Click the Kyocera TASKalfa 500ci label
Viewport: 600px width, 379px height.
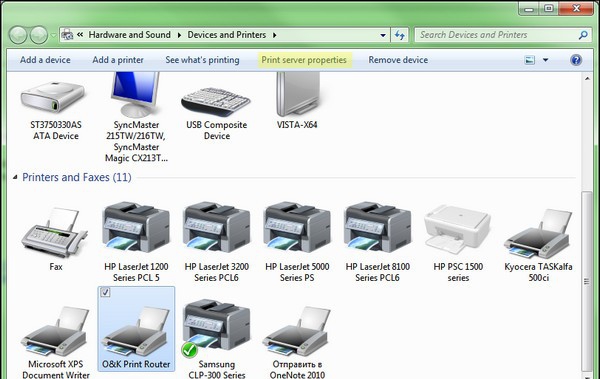538,272
